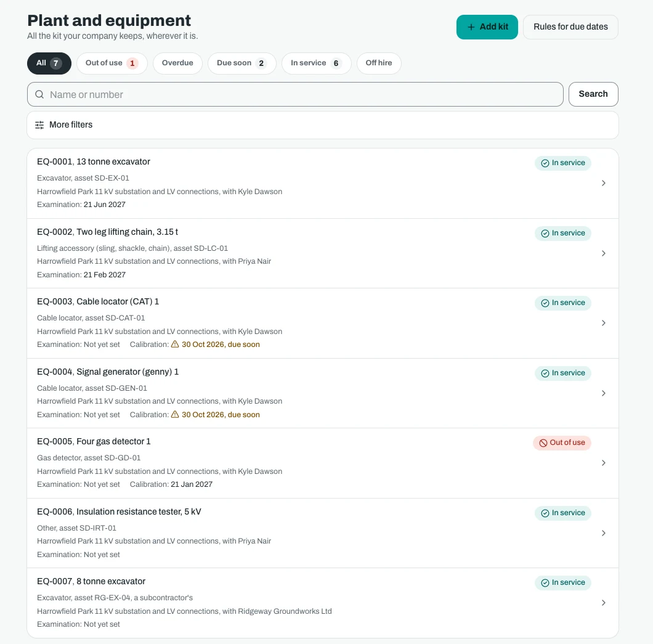Viewport: 653px width, 644px height.
Task: Open EQ-0006 insulation tester via chevron arrow
Action: click(x=604, y=533)
